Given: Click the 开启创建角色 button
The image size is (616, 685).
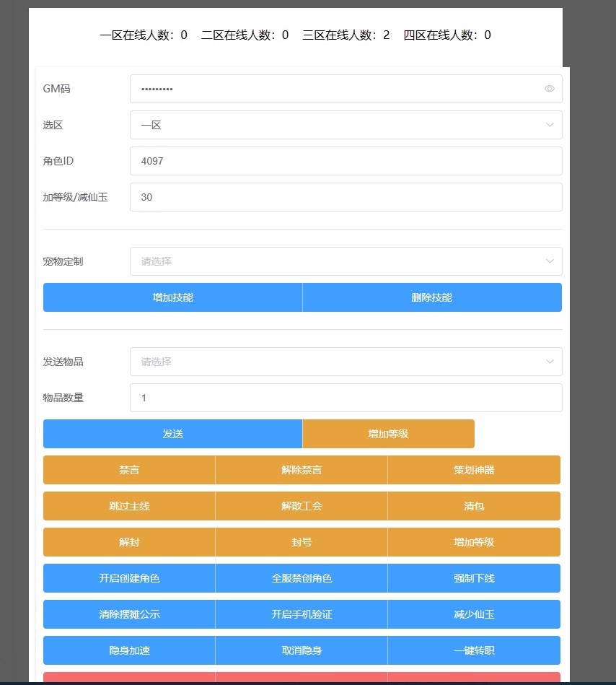Looking at the screenshot, I should pyautogui.click(x=129, y=578).
